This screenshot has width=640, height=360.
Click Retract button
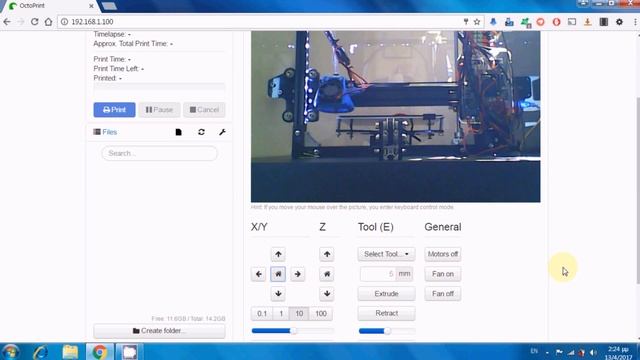pos(386,313)
